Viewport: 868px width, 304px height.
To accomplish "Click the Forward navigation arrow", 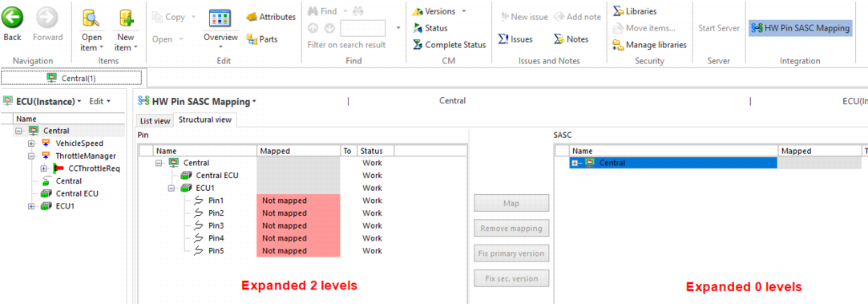I will pos(47,17).
